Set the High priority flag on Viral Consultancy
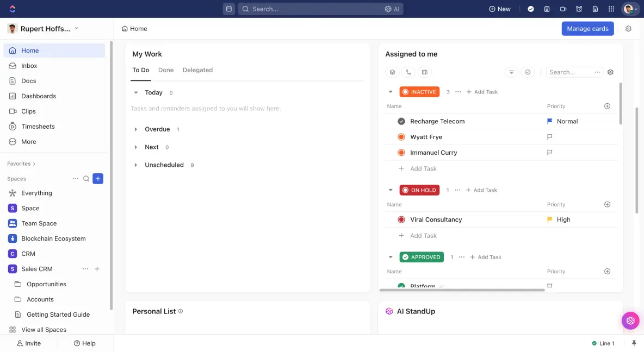Viewport: 644px width, 352px height. click(550, 219)
